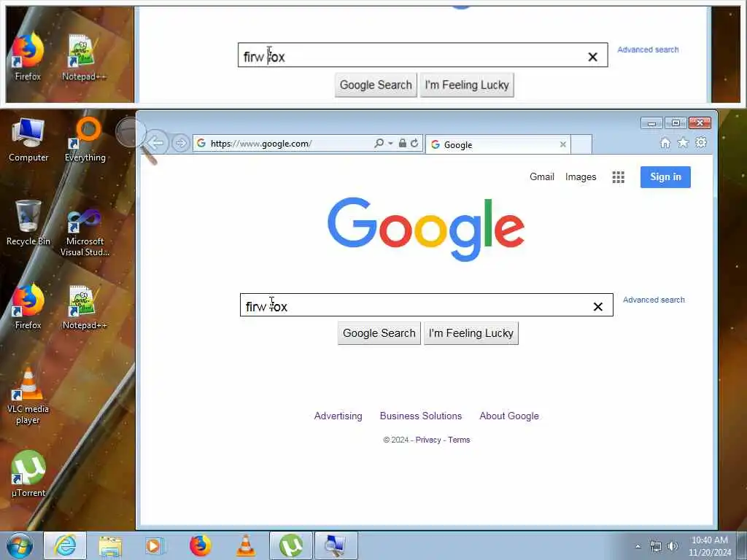
Task: Click Advanced search in the Magnifier view
Action: pos(648,50)
